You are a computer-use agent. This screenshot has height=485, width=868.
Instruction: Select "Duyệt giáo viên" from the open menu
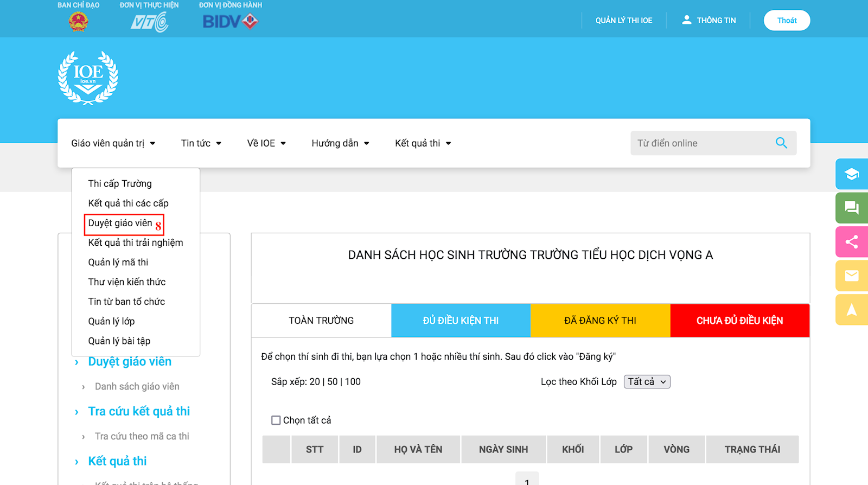(x=120, y=224)
